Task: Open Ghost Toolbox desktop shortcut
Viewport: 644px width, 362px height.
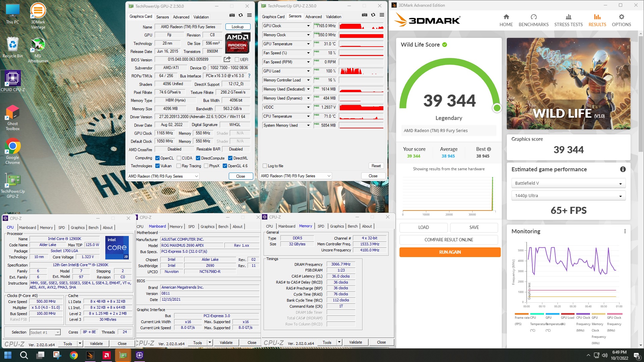Action: [13, 117]
